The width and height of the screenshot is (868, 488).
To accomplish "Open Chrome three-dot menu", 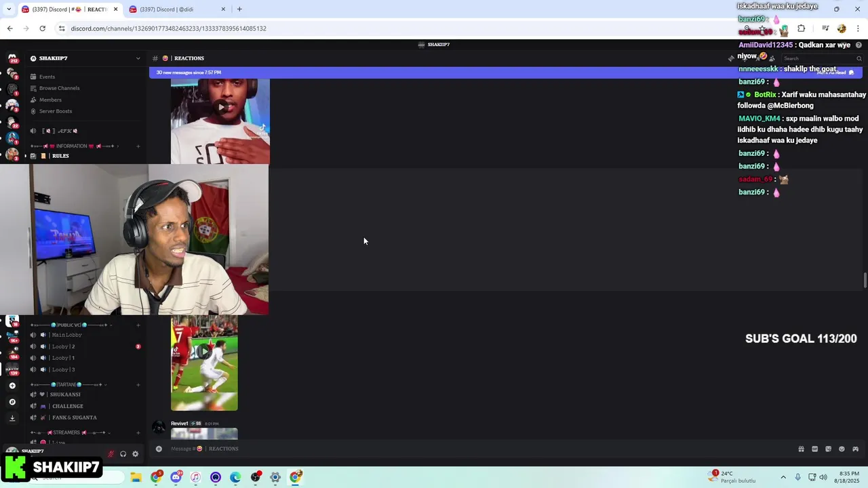I will (x=859, y=28).
